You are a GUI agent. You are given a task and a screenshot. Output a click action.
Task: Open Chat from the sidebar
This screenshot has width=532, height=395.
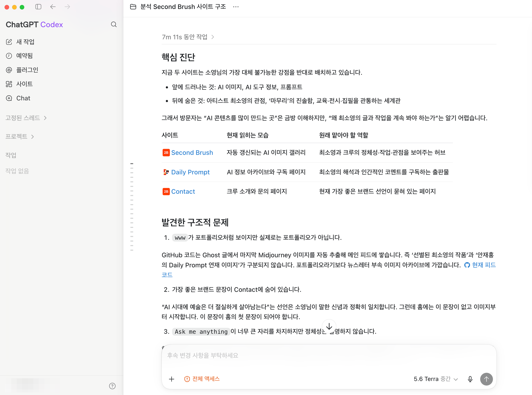pyautogui.click(x=18, y=98)
